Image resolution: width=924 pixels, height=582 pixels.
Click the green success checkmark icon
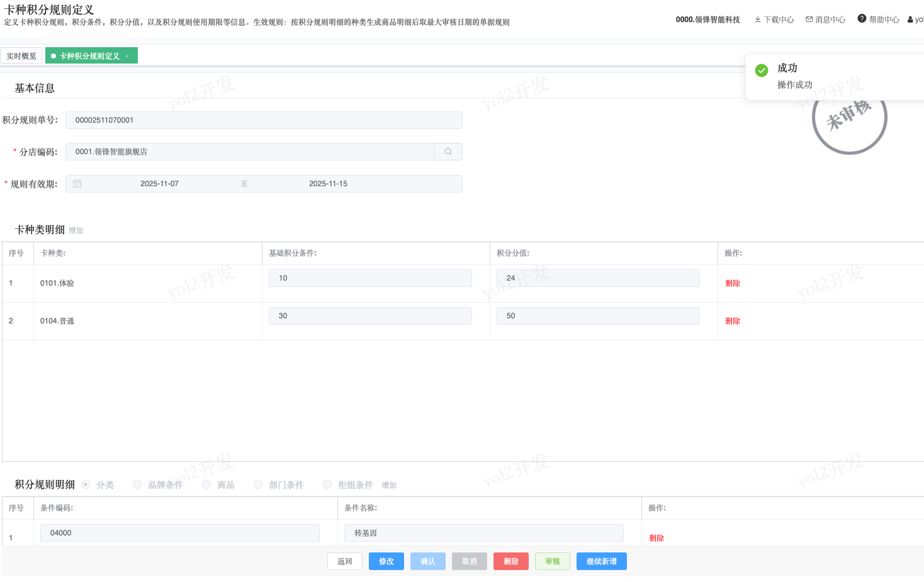point(762,70)
